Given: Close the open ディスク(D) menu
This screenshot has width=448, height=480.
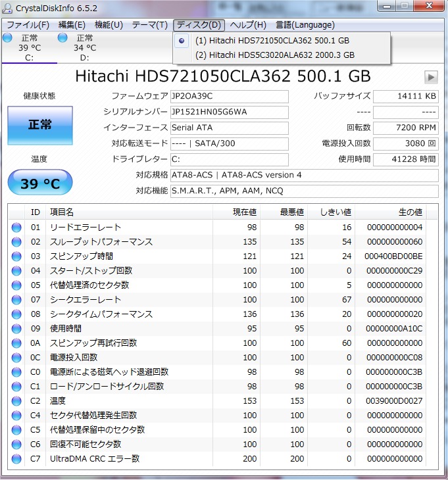Looking at the screenshot, I should coord(199,25).
